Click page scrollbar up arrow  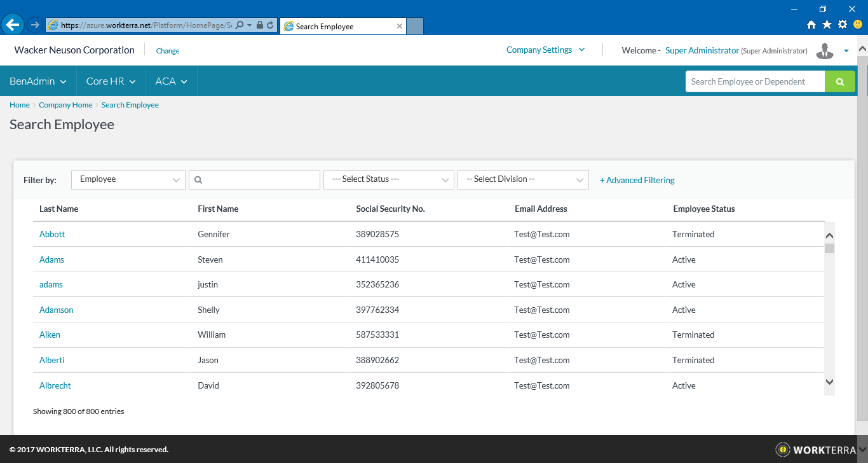click(862, 48)
